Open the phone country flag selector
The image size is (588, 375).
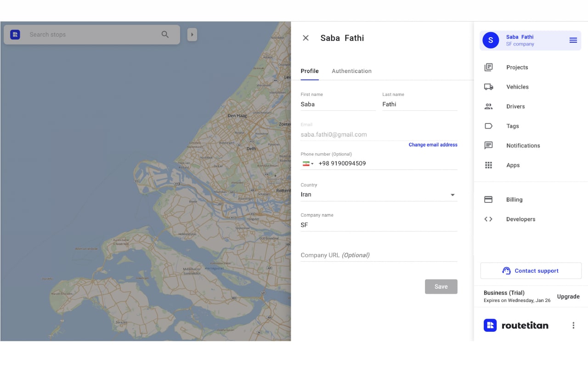pyautogui.click(x=308, y=164)
